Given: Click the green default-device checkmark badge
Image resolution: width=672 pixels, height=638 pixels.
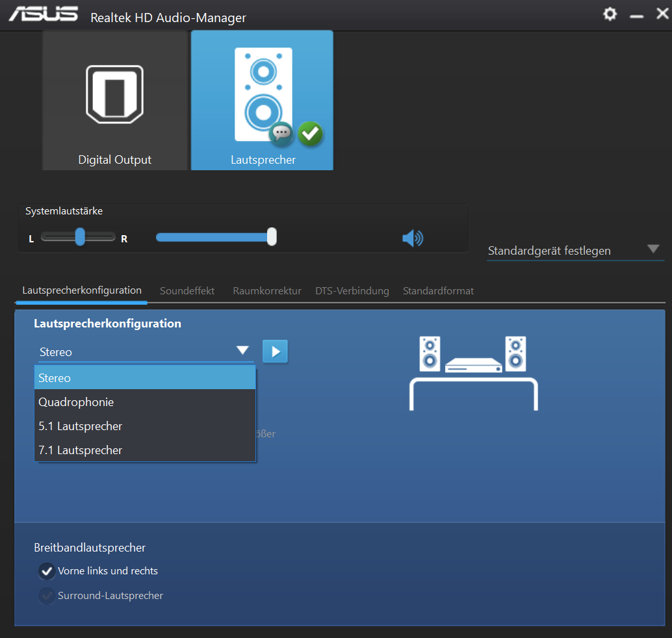Looking at the screenshot, I should pyautogui.click(x=310, y=134).
